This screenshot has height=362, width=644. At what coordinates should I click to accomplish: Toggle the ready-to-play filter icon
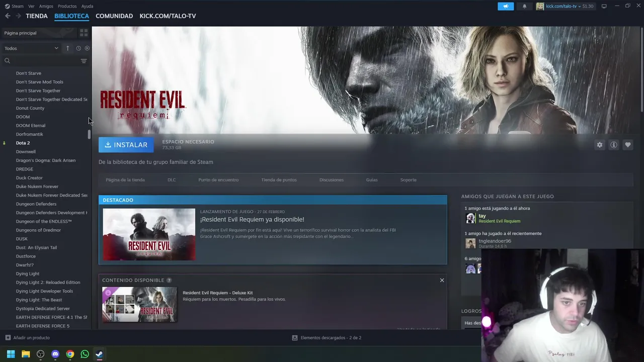tap(87, 48)
